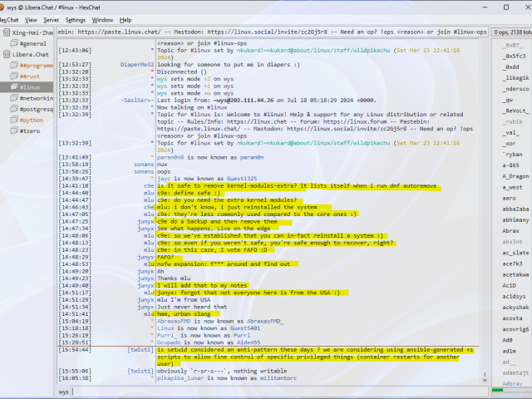Click the wys nickname button beside input

pos(64,391)
